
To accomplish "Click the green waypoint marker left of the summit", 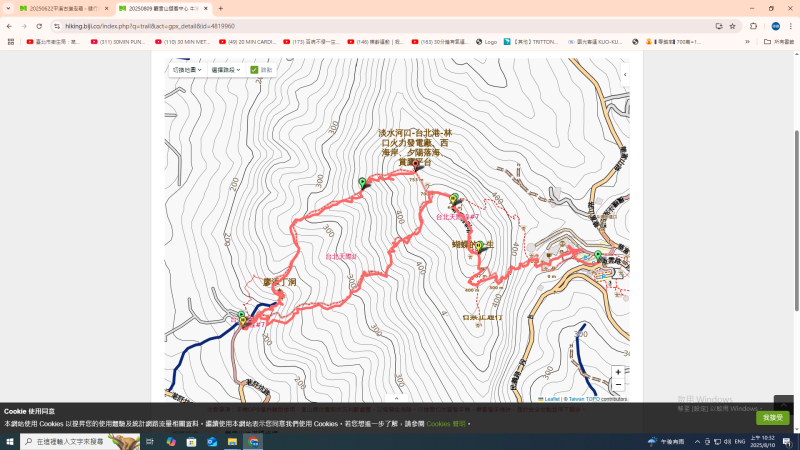I will (362, 182).
